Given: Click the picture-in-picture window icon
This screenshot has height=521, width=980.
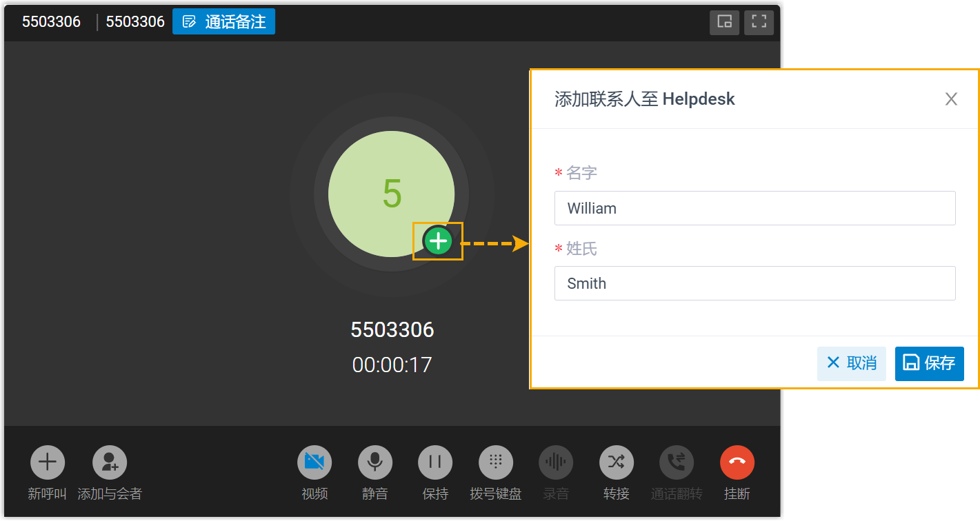Looking at the screenshot, I should coord(724,22).
